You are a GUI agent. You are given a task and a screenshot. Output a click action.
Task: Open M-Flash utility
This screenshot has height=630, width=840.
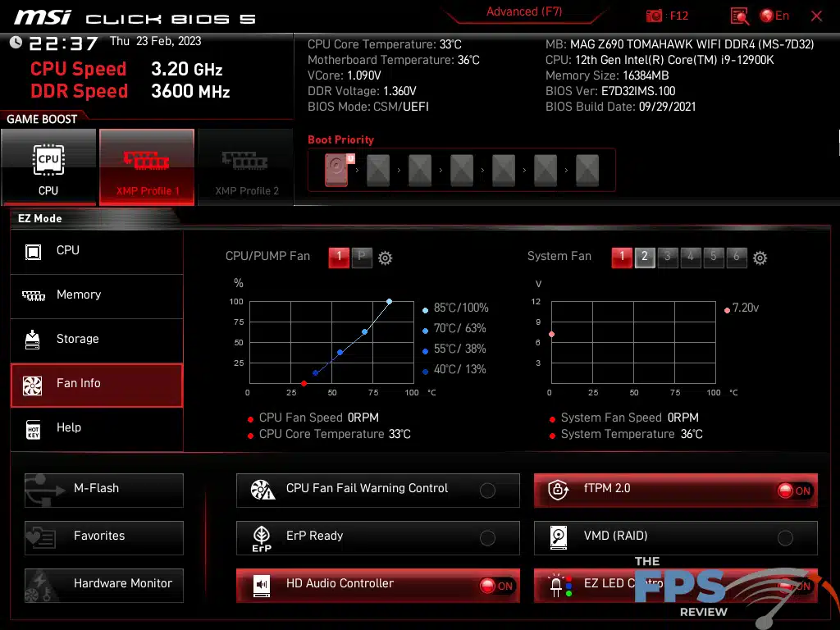[104, 491]
